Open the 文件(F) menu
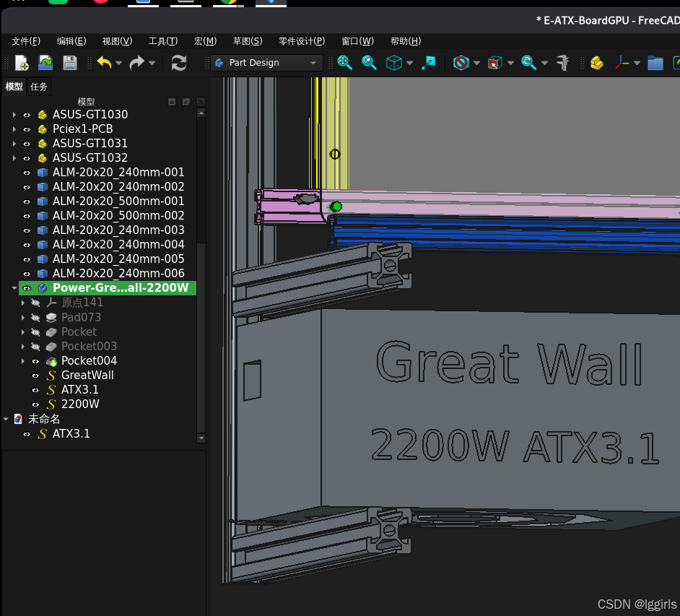This screenshot has width=680, height=616. pyautogui.click(x=26, y=41)
